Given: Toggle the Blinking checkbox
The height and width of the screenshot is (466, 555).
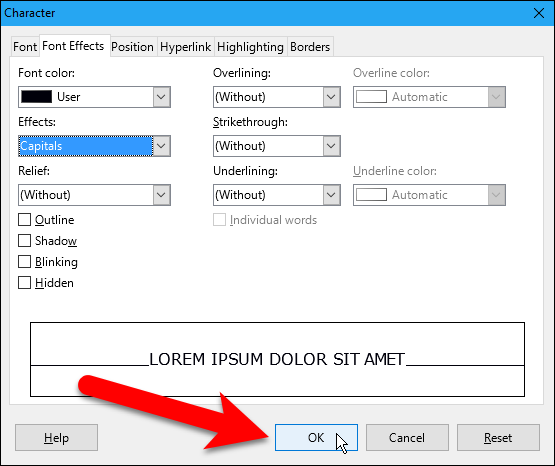Looking at the screenshot, I should (24, 262).
